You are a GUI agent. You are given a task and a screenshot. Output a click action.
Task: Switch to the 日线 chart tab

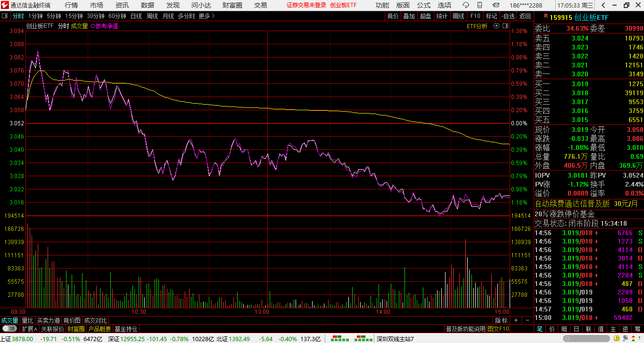[136, 16]
